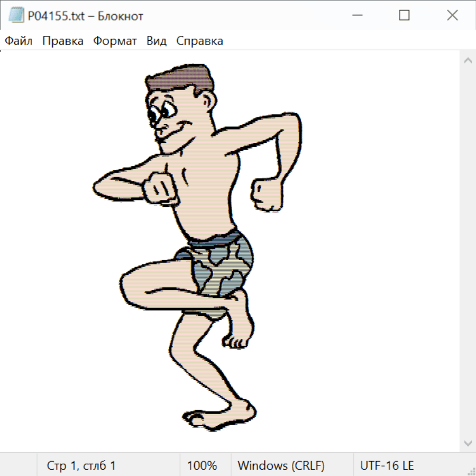Click the Стр 1, стлб 1 status field

(x=81, y=466)
